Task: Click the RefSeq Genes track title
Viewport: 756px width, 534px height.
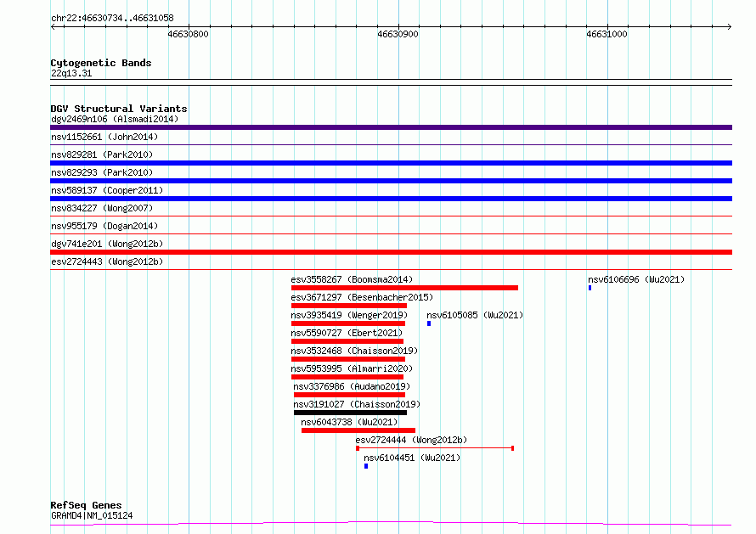Action: pos(86,505)
